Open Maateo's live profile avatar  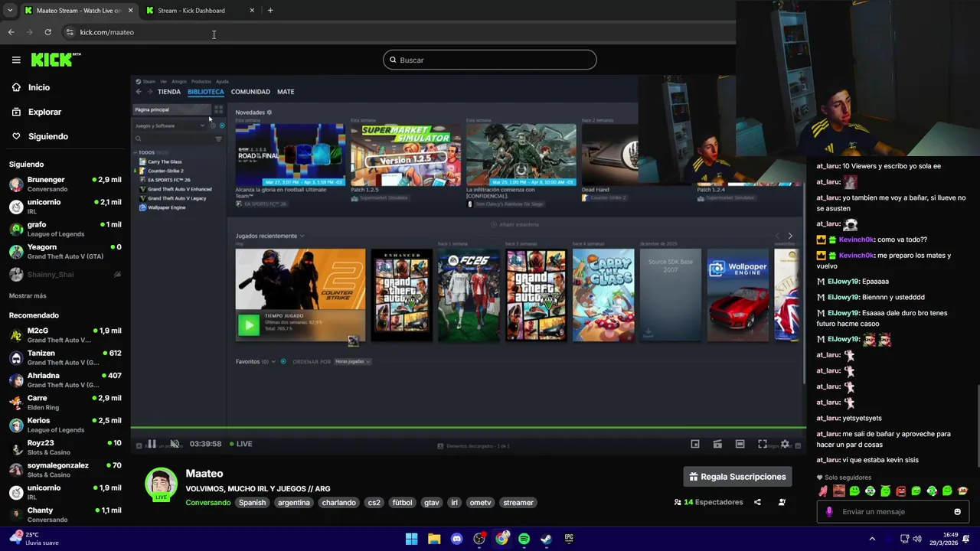click(x=161, y=484)
